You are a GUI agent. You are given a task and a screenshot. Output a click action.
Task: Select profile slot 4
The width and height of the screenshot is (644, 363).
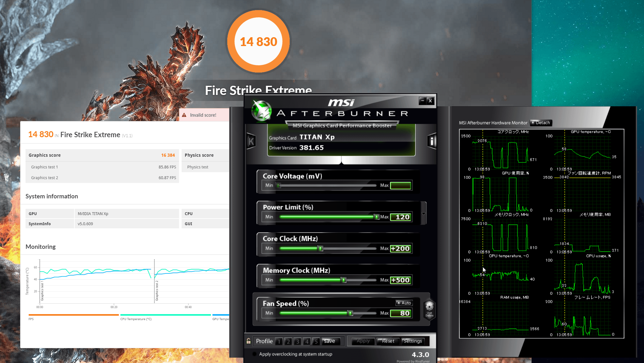(307, 341)
